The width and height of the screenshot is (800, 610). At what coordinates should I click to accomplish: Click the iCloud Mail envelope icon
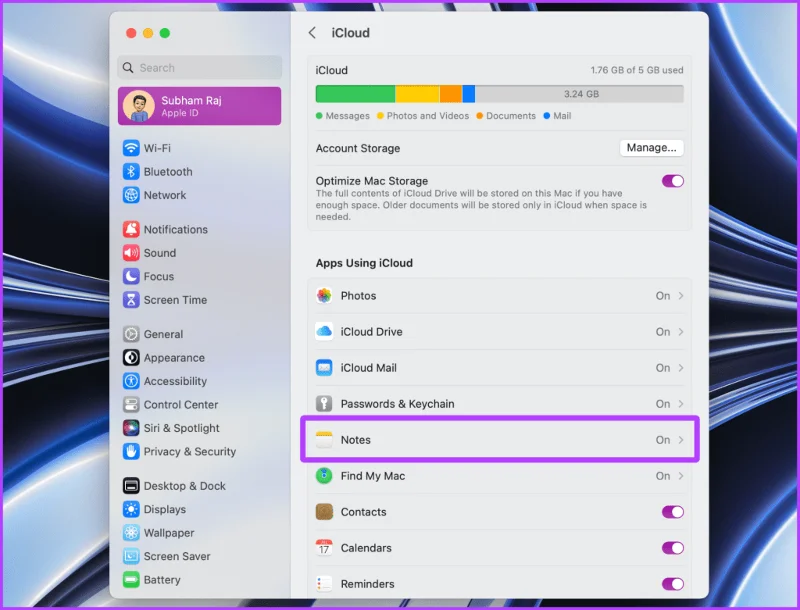[324, 368]
